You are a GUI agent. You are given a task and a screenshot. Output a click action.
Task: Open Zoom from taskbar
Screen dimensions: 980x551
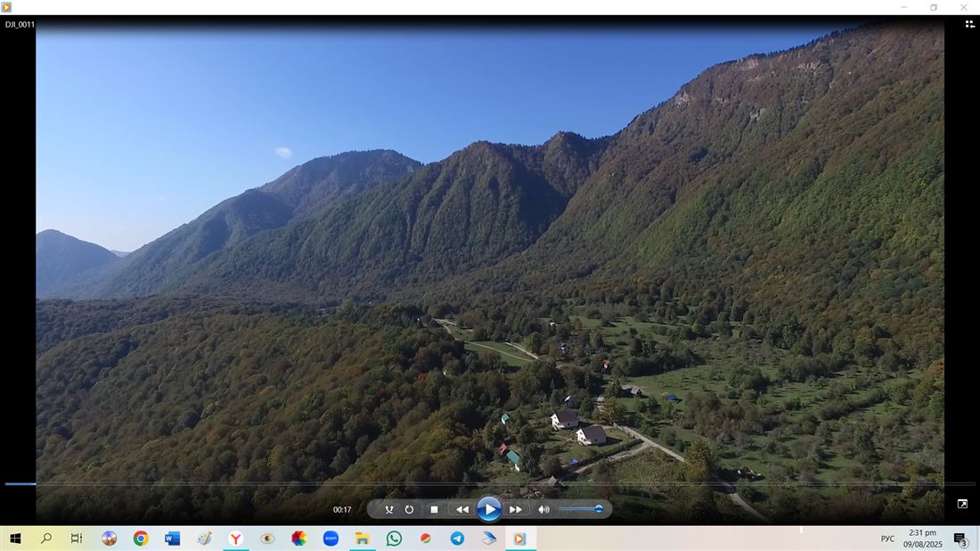(x=331, y=539)
